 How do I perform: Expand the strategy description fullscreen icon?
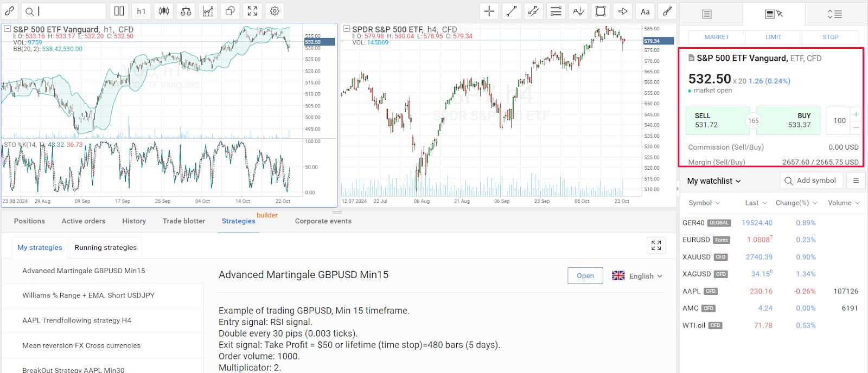pyautogui.click(x=656, y=245)
